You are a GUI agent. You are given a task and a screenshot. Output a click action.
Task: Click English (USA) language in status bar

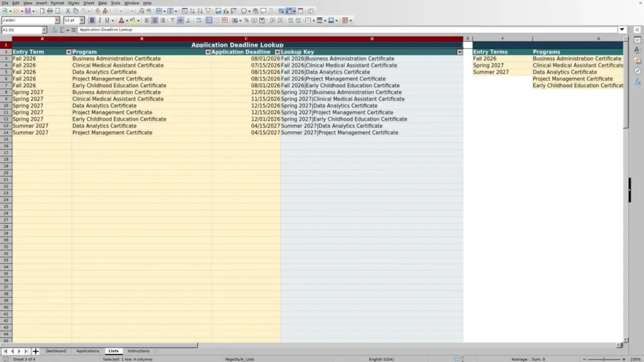point(381,359)
